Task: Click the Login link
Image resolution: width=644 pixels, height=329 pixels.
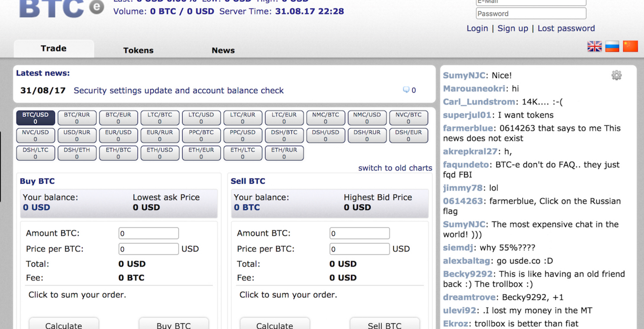Action: pyautogui.click(x=477, y=28)
